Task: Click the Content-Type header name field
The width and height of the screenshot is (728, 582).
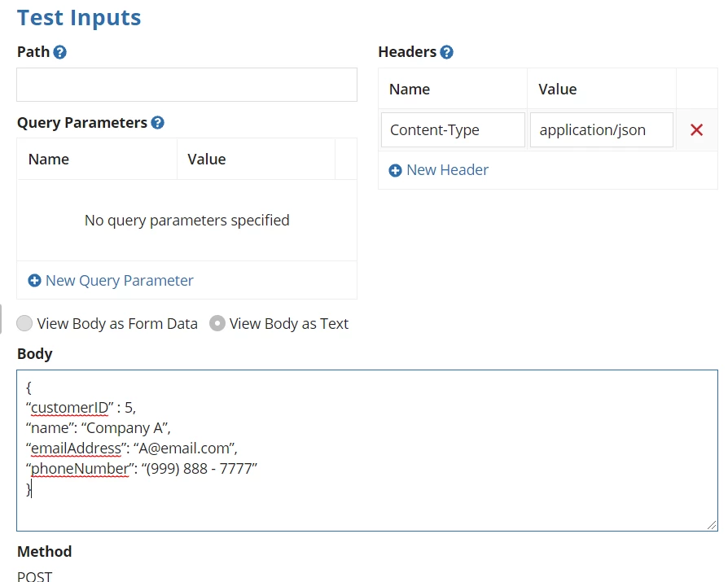Action: tap(453, 130)
